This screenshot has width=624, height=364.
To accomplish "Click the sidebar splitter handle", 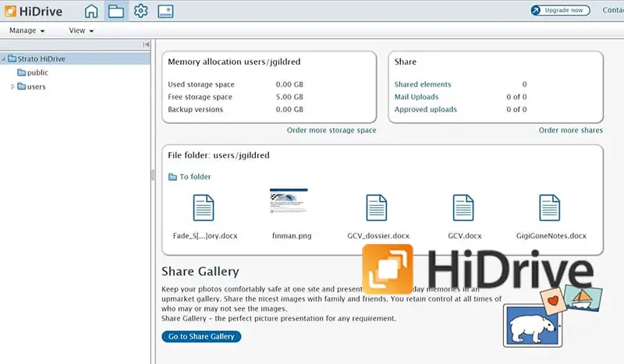I will point(153,175).
